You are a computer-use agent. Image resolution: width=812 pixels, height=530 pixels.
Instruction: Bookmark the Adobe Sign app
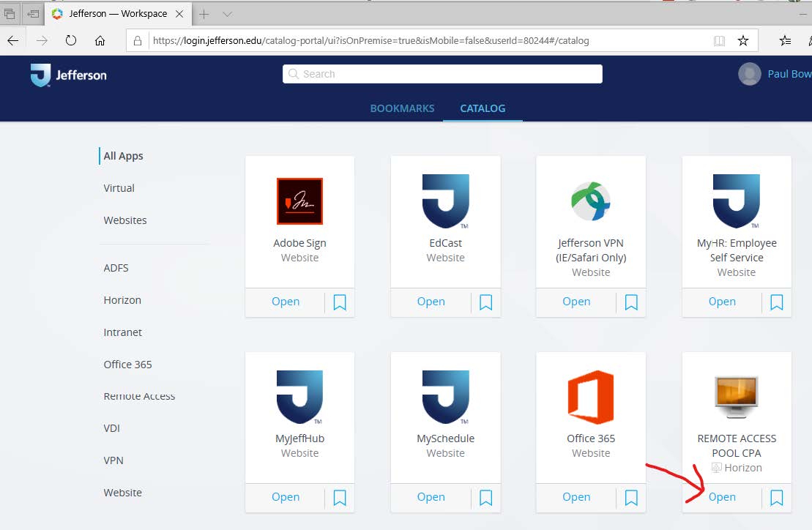click(x=340, y=302)
